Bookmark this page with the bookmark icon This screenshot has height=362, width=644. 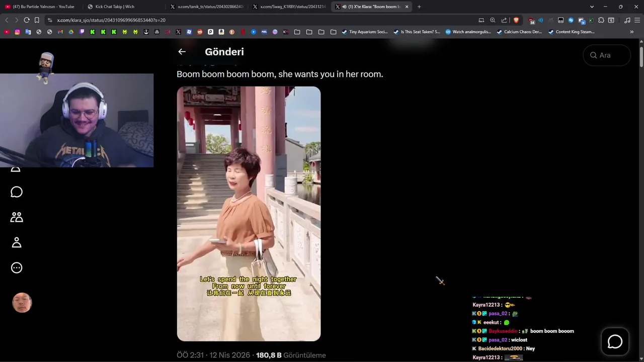(x=37, y=20)
